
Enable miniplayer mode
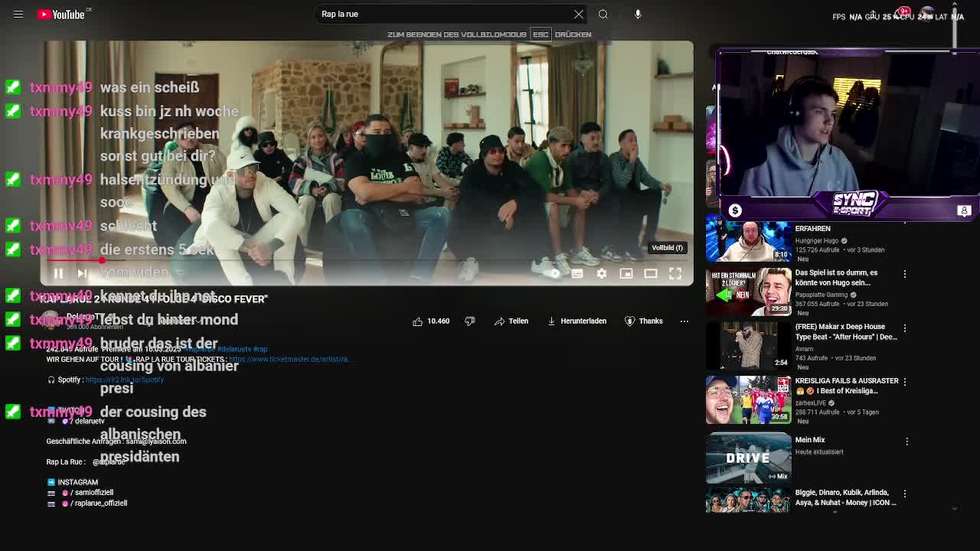click(x=626, y=273)
